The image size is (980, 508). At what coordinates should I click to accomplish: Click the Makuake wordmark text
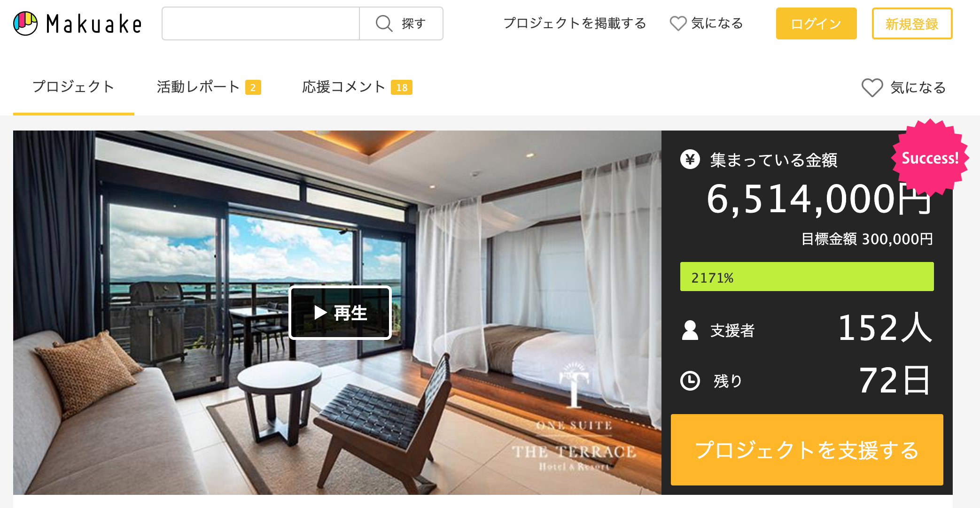[x=94, y=24]
